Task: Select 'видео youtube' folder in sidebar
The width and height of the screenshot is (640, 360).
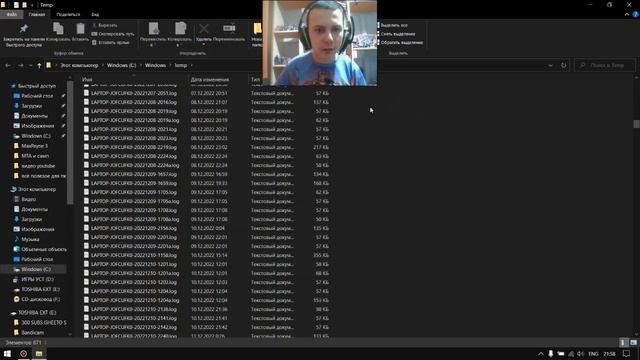Action: (x=38, y=166)
